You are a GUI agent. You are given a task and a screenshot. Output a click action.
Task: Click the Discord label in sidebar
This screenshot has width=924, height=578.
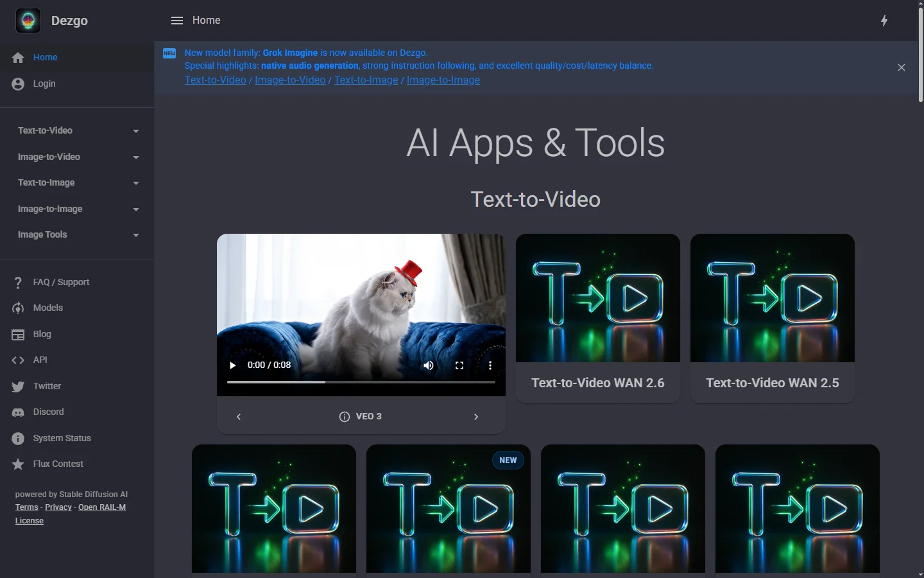coord(49,412)
